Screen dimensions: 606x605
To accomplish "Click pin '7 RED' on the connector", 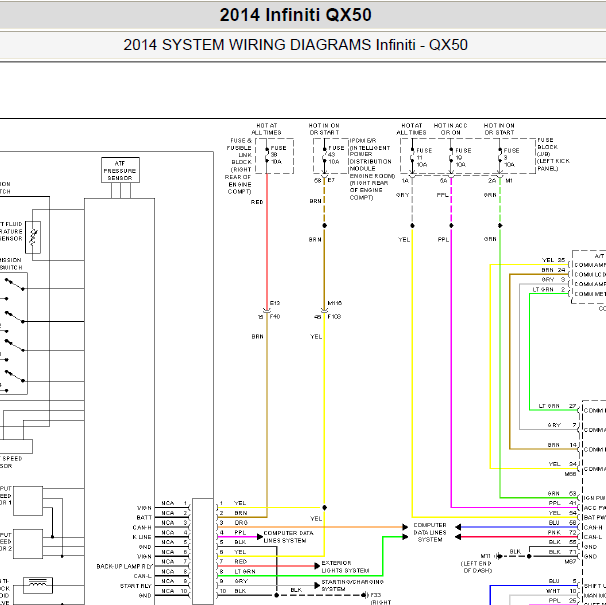I will click(233, 561).
